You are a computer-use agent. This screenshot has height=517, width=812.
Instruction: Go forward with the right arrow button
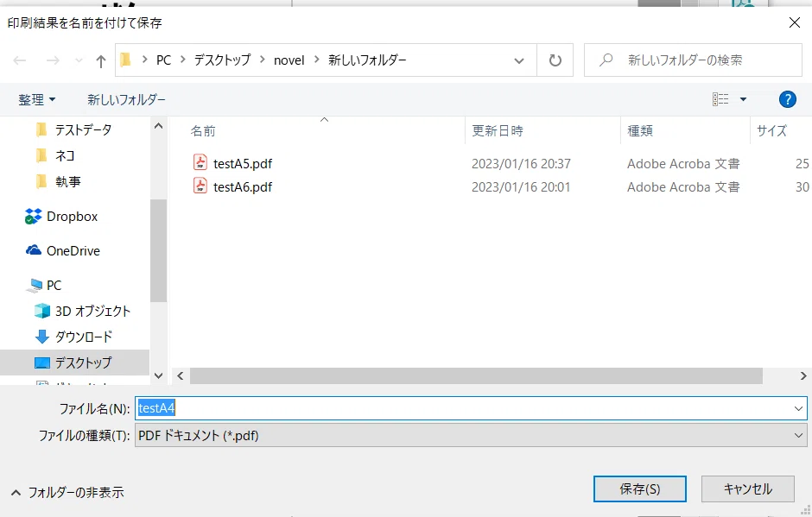tap(53, 60)
